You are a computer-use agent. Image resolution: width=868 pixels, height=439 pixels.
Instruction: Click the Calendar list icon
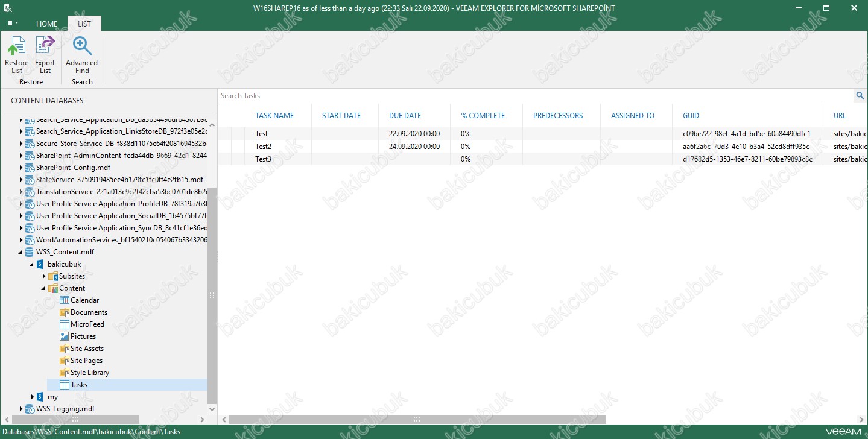pyautogui.click(x=65, y=300)
